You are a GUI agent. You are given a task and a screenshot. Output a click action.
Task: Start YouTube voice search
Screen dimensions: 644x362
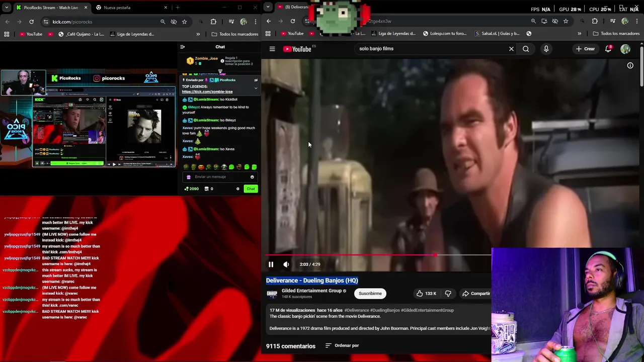[546, 49]
